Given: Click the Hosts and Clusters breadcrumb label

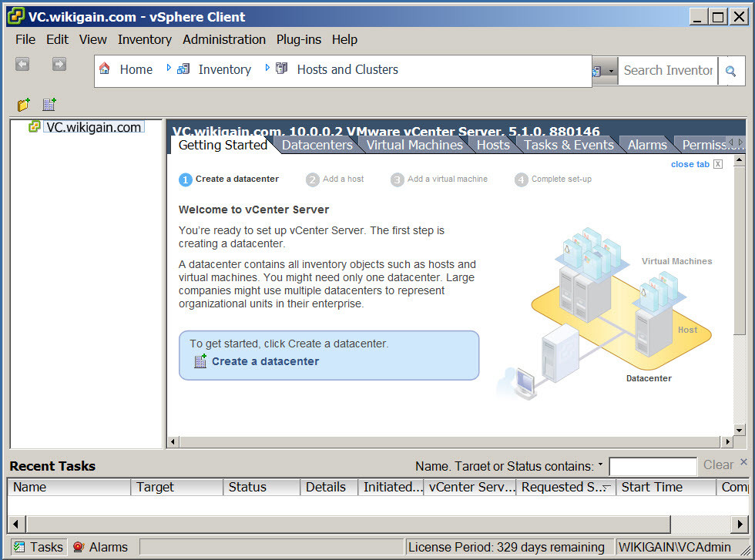Looking at the screenshot, I should (x=347, y=69).
